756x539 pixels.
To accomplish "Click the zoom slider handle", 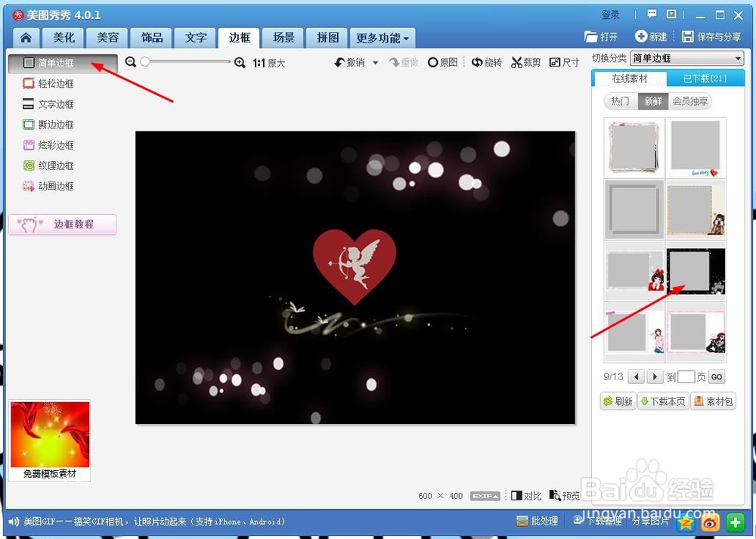I will coord(144,62).
